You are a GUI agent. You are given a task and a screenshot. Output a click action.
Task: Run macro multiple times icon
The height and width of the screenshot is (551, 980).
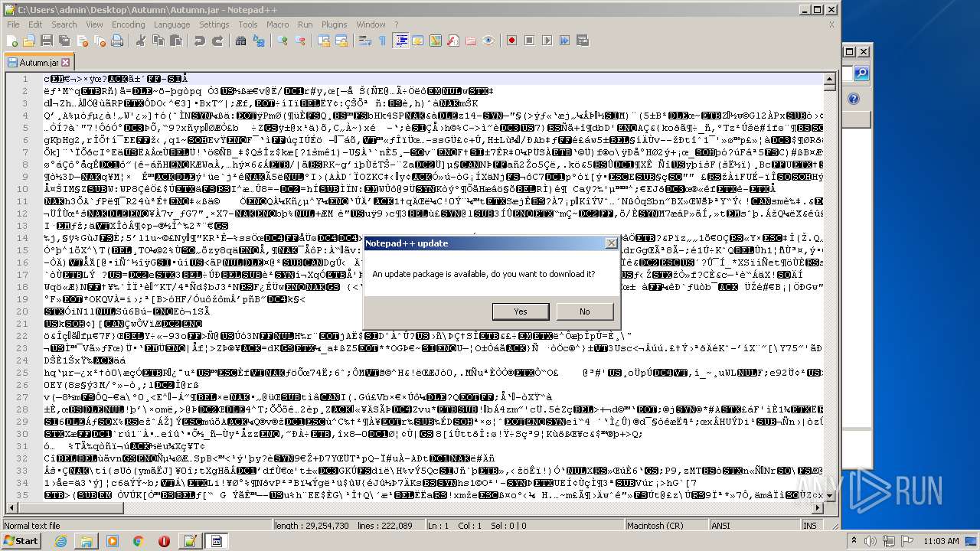pyautogui.click(x=565, y=40)
